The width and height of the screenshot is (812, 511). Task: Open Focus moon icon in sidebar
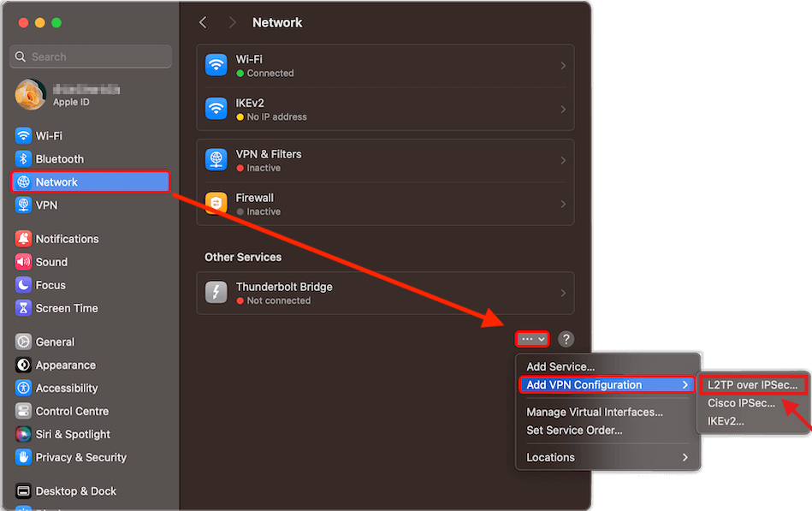tap(23, 285)
